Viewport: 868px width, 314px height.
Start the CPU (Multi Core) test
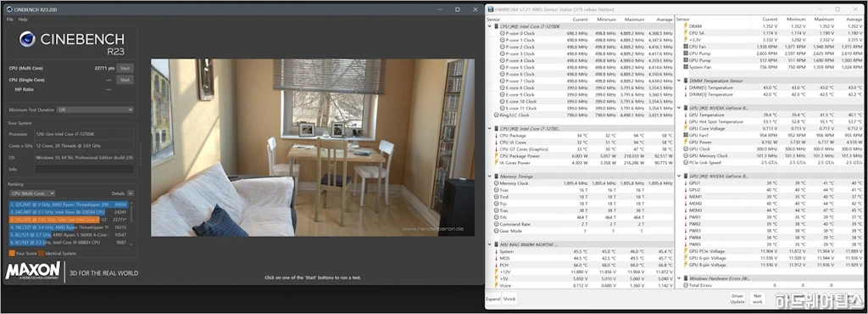coord(125,68)
